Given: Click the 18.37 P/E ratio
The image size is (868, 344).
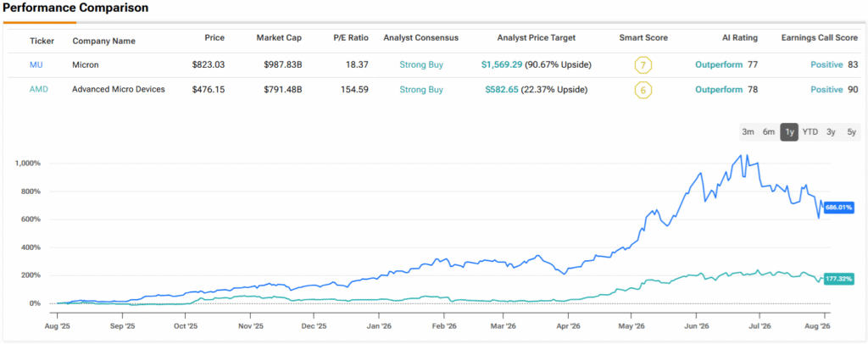Looking at the screenshot, I should (358, 64).
